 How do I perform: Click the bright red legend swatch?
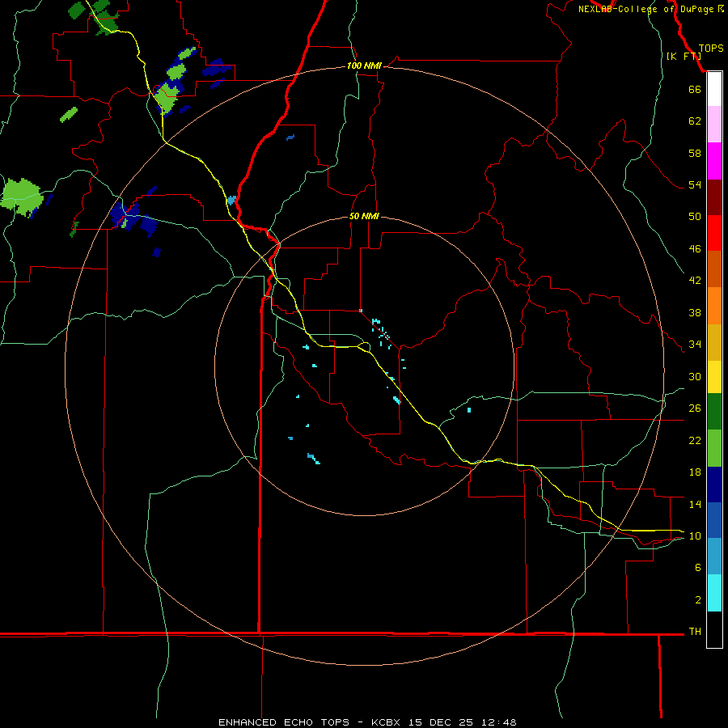pyautogui.click(x=714, y=233)
